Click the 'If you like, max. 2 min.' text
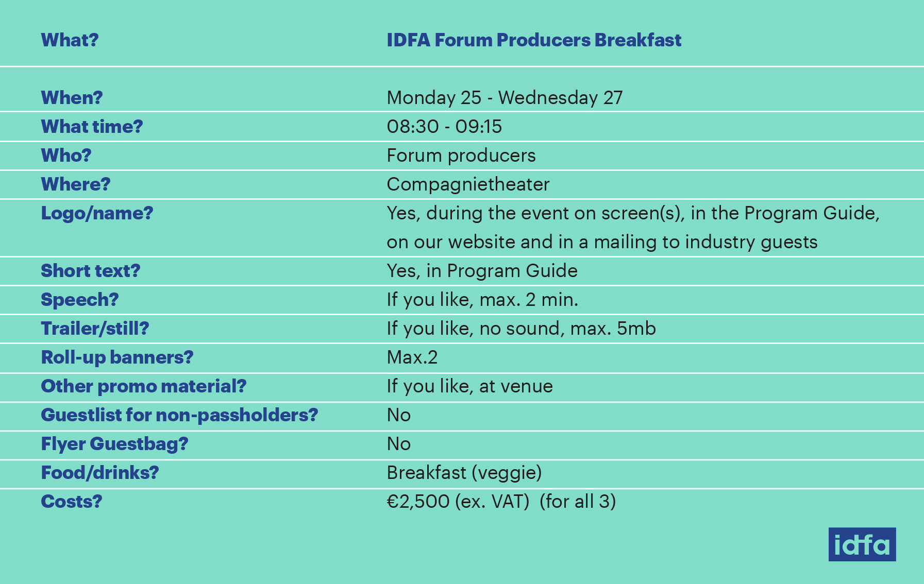This screenshot has width=924, height=584. pyautogui.click(x=482, y=300)
